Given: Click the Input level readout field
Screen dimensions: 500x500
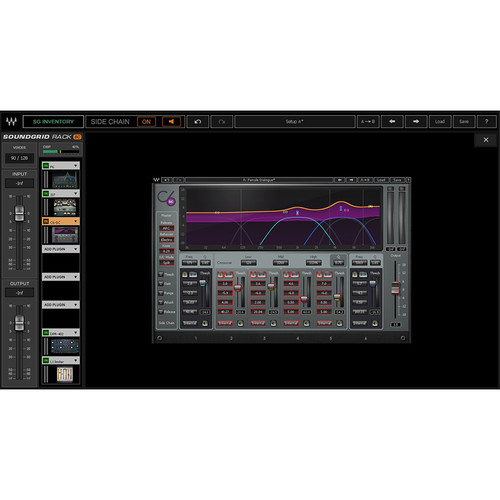Looking at the screenshot, I should [x=19, y=183].
